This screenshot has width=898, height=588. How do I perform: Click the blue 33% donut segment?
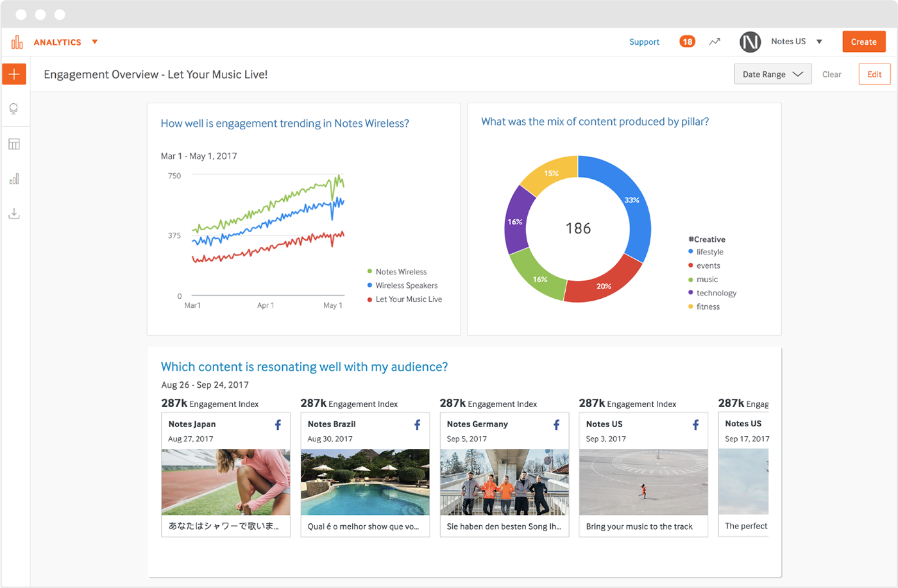pos(632,199)
